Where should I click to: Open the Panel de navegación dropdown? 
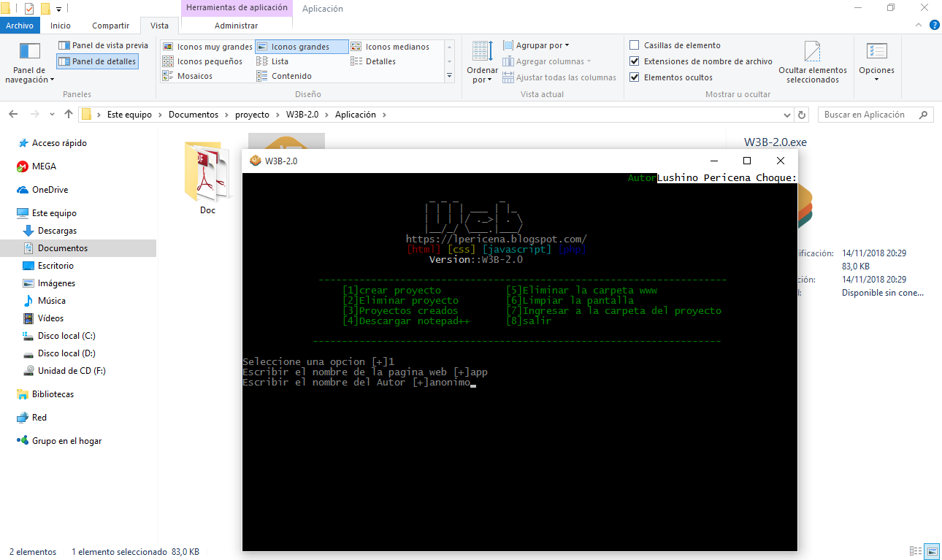29,63
